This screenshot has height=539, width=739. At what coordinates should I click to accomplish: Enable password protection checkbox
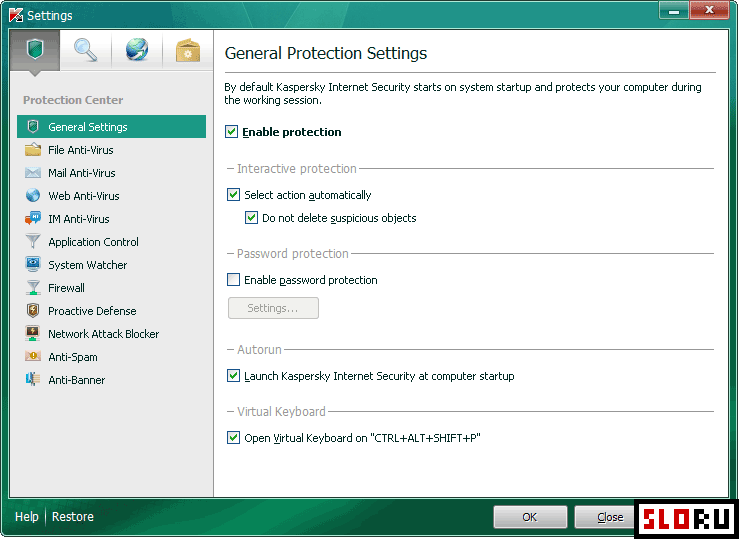pyautogui.click(x=233, y=279)
